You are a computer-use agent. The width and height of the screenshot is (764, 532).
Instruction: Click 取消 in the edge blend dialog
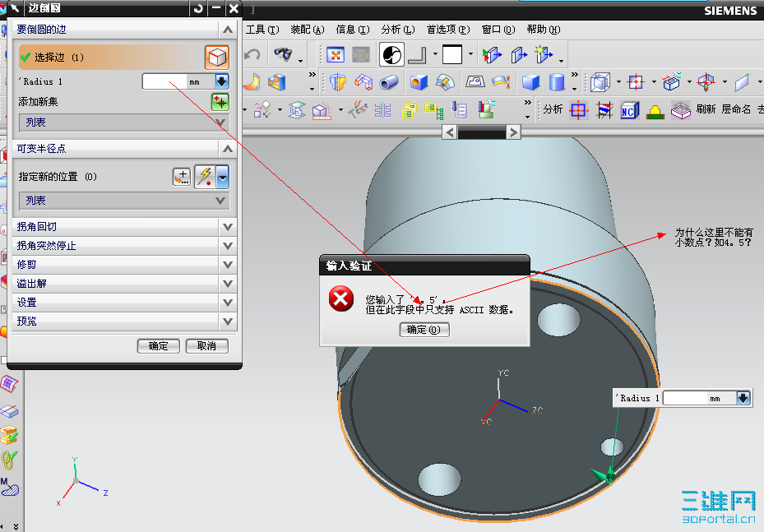point(206,346)
